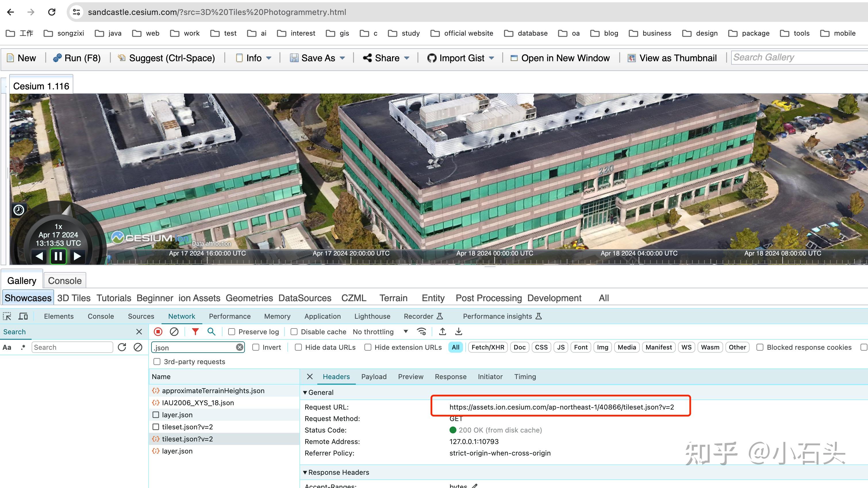868x488 pixels.
Task: Enable the 3rd-party requests checkbox
Action: tap(157, 362)
